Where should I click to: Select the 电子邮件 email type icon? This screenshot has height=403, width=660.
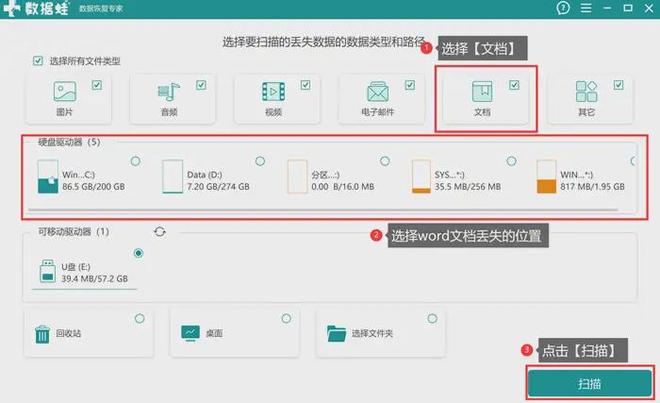click(378, 91)
